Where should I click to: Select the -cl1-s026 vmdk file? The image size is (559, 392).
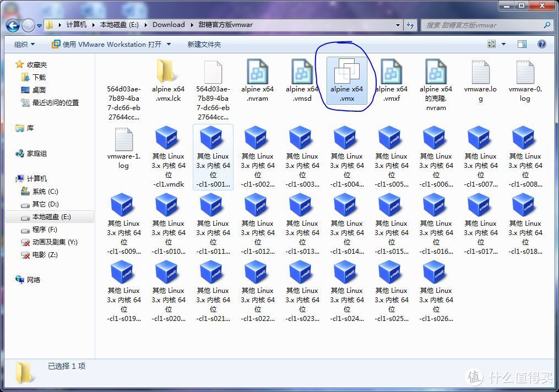[x=436, y=291]
